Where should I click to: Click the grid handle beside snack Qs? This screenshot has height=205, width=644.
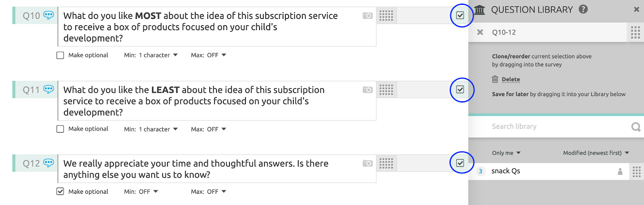(x=636, y=172)
